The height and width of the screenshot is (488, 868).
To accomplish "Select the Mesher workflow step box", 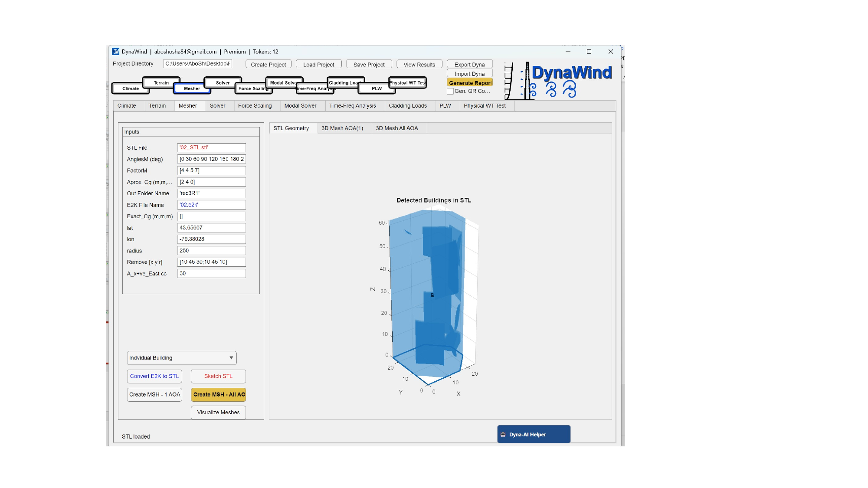I will pos(192,88).
